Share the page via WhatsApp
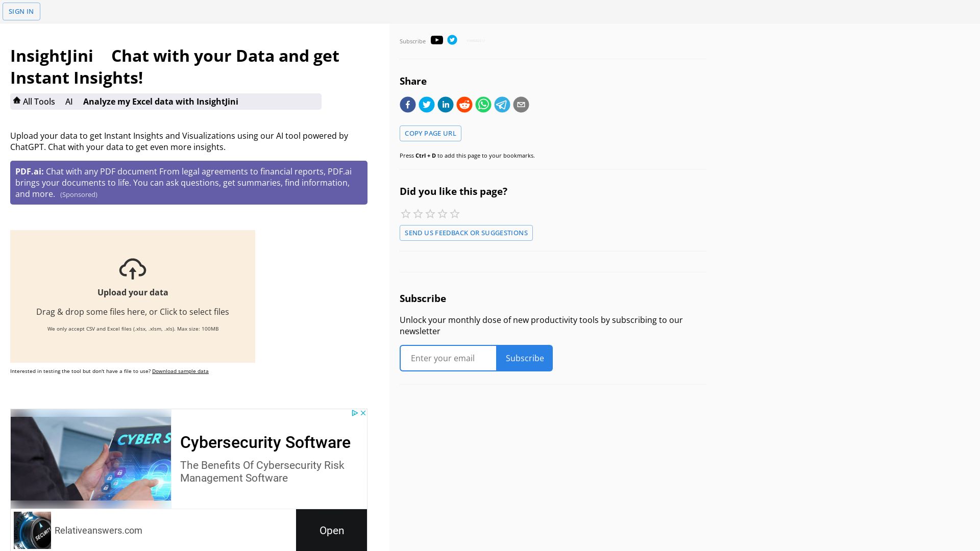Screen dimensions: 980x551 pyautogui.click(x=483, y=104)
